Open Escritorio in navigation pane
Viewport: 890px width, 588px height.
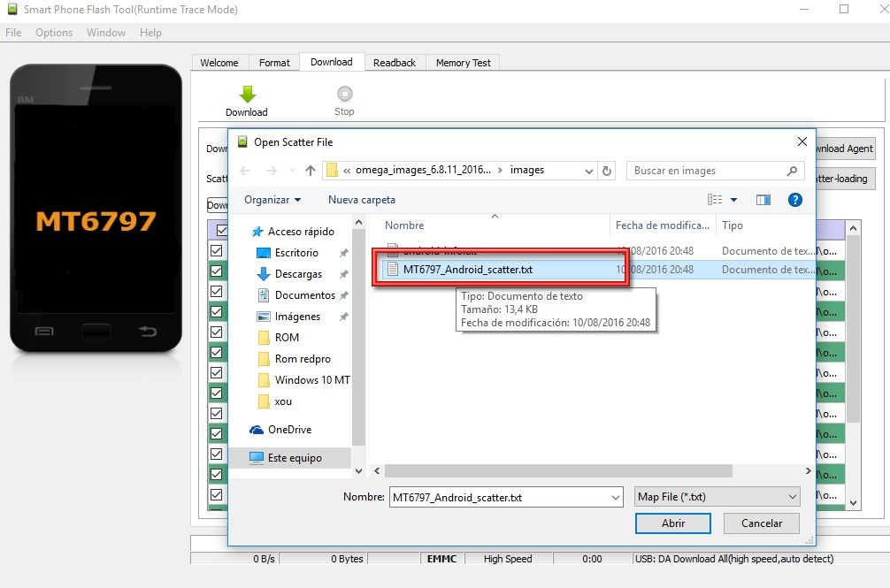(296, 253)
